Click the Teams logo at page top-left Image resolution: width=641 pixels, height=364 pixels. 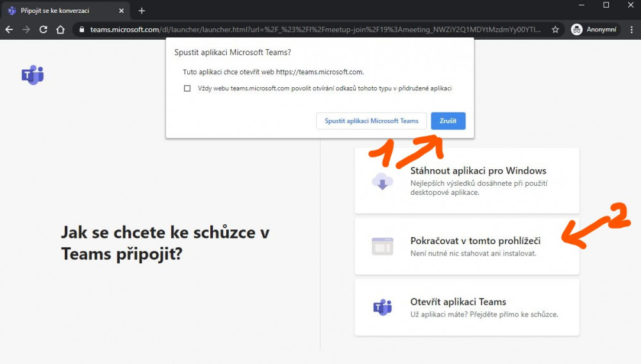tap(33, 75)
